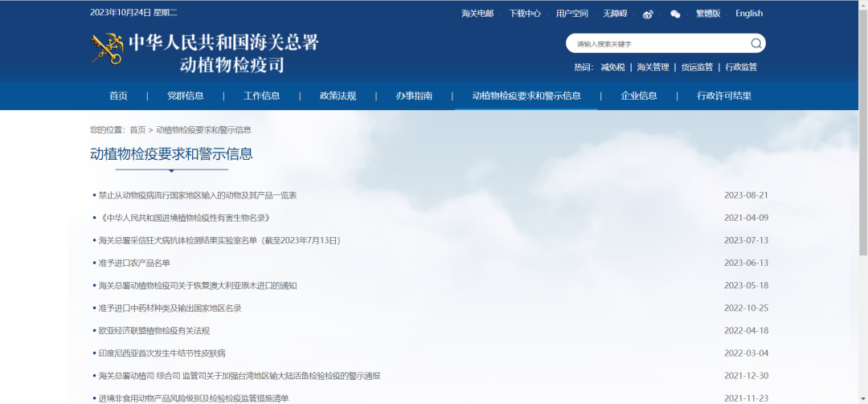
Task: Switch to the 繁體版 site version
Action: click(x=708, y=14)
